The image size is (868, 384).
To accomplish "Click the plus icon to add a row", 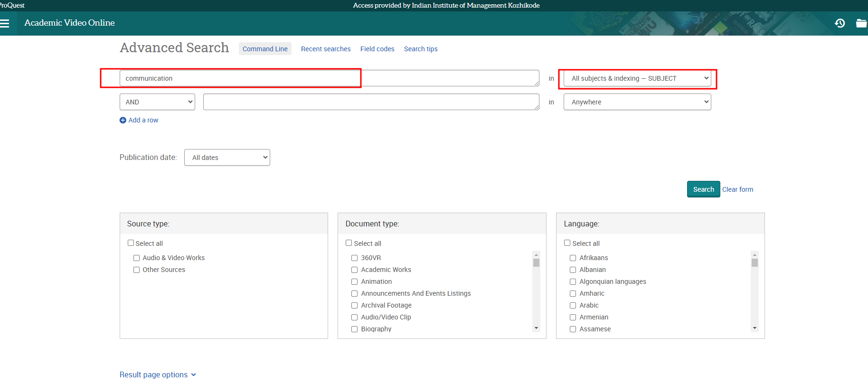I will (123, 121).
